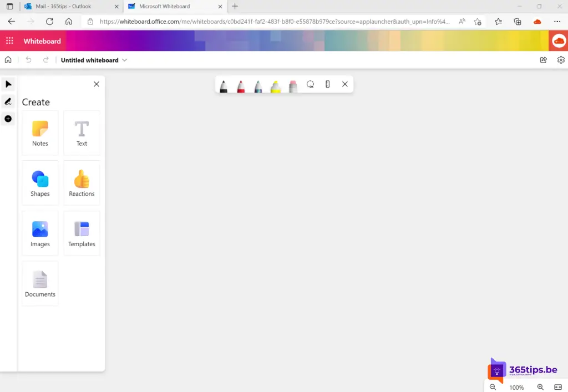Click the browser address bar
The height and width of the screenshot is (392, 568).
tap(272, 22)
